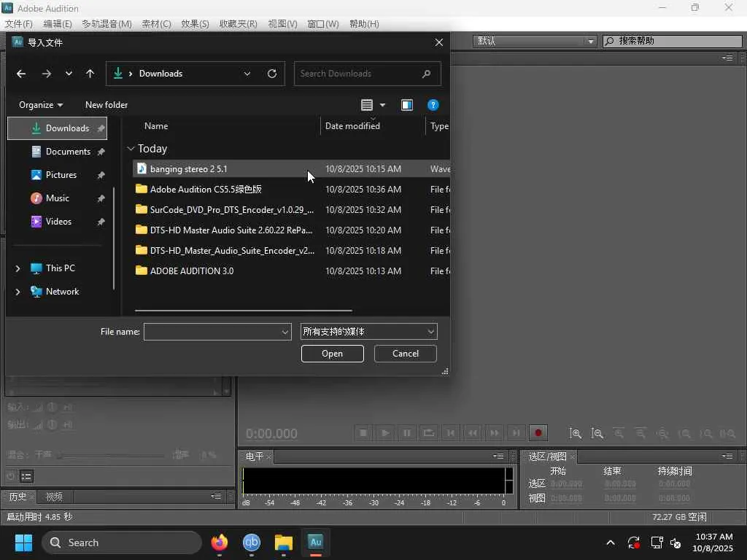Click the Play transport button
The height and width of the screenshot is (560, 747).
click(385, 433)
